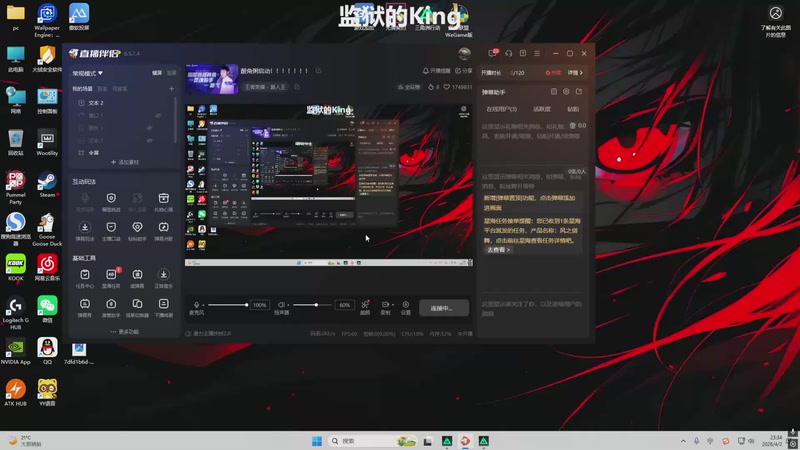
Task: Open the 录制 dropdown arrow
Action: point(392,305)
